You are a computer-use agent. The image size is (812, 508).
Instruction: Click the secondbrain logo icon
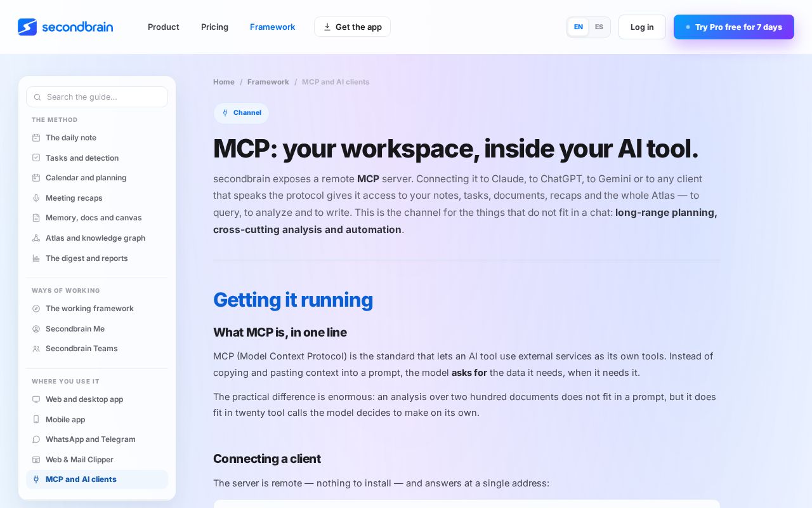pos(27,27)
